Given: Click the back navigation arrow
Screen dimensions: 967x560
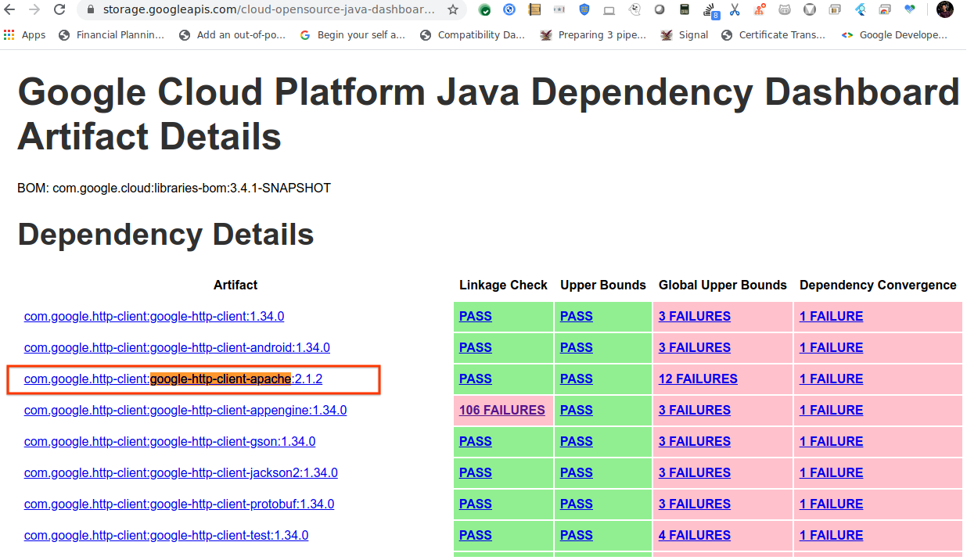Looking at the screenshot, I should [x=9, y=11].
